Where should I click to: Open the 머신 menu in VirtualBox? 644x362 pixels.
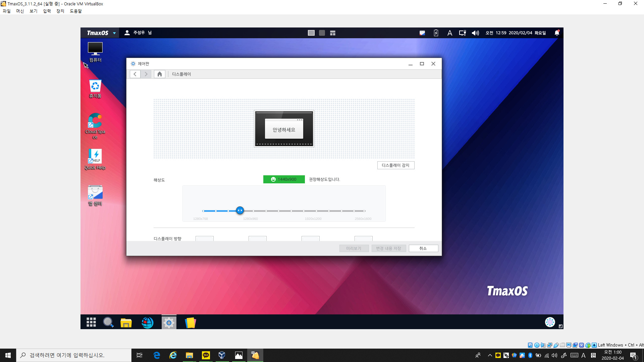click(x=20, y=11)
